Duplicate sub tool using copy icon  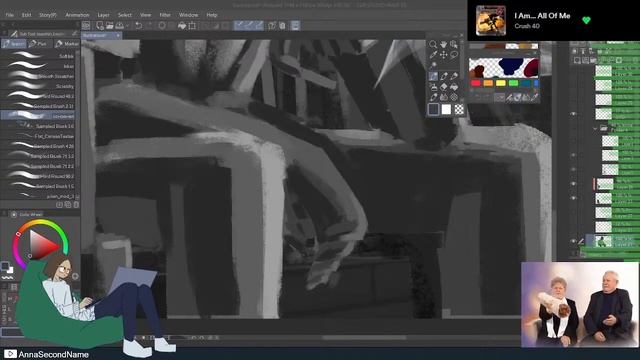point(68,204)
